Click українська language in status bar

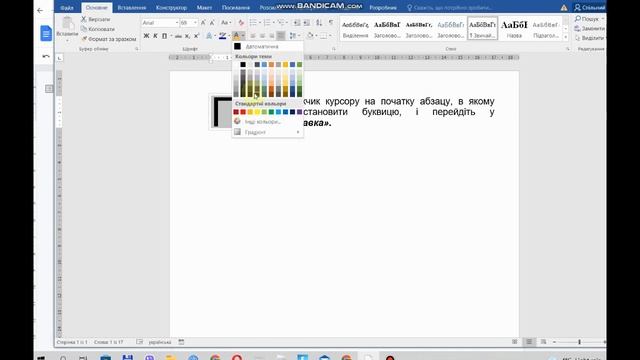160,342
